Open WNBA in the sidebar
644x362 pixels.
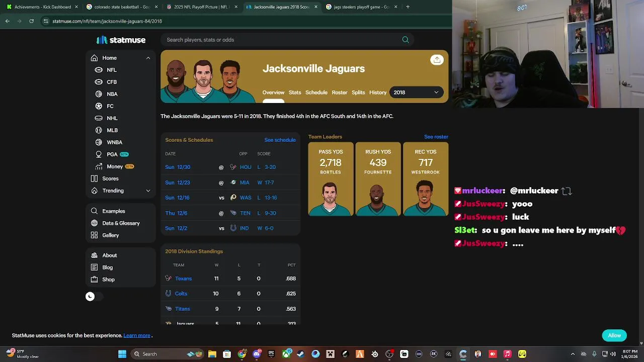[114, 142]
